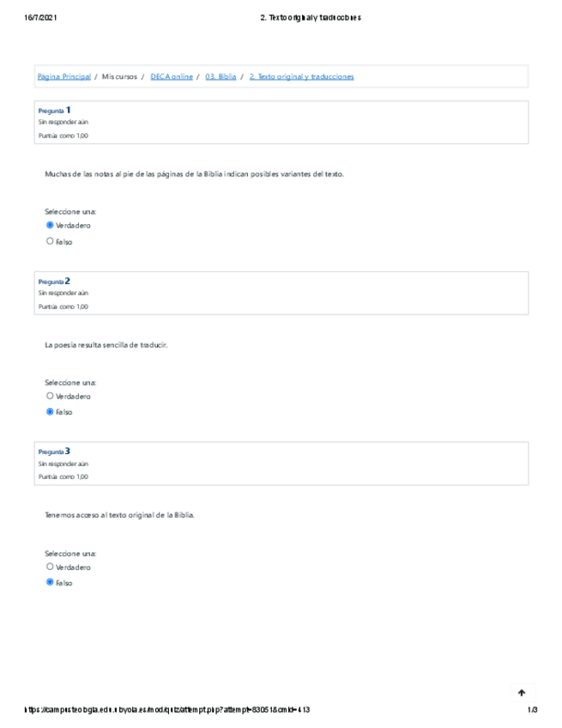Select Verdadero for Pregunta 1
This screenshot has width=562, height=728.
click(50, 226)
